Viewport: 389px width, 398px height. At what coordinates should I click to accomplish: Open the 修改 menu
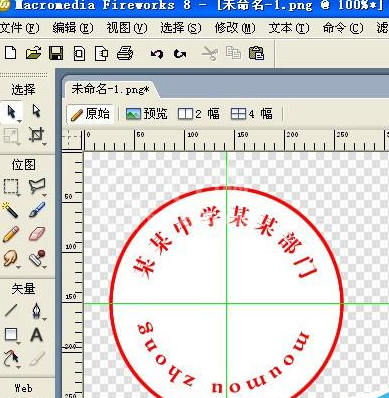click(235, 28)
